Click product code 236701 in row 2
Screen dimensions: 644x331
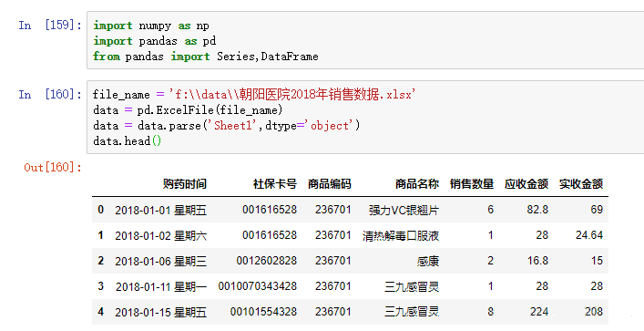[x=333, y=261]
